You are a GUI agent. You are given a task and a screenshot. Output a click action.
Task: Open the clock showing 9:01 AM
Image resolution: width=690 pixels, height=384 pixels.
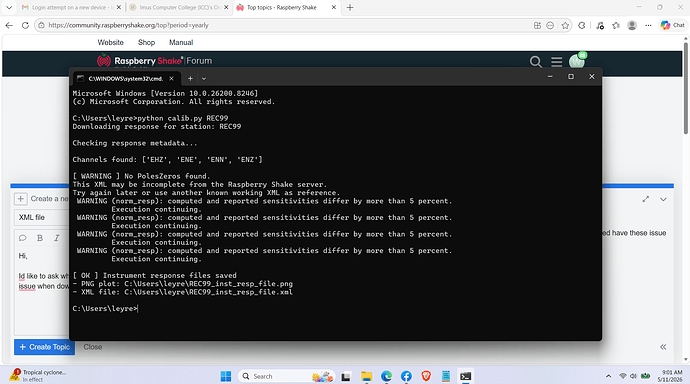pyautogui.click(x=670, y=376)
